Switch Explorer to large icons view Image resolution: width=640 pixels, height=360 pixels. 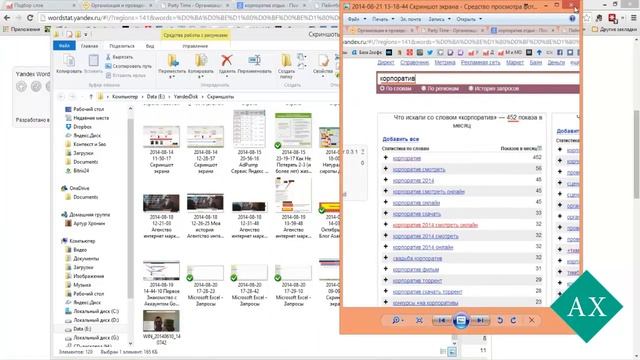tap(452, 351)
